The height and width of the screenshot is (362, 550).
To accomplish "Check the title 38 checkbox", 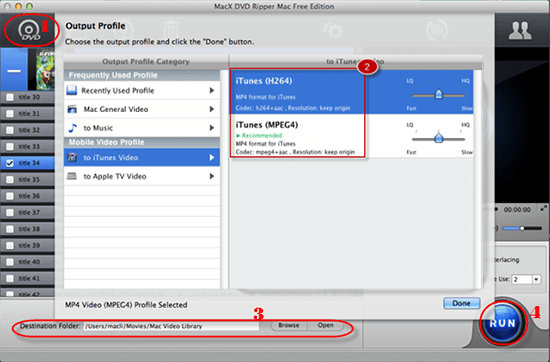I will [10, 229].
